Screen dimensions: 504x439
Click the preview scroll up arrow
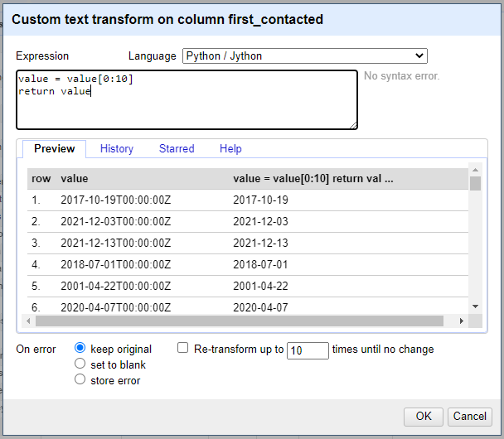pos(475,170)
